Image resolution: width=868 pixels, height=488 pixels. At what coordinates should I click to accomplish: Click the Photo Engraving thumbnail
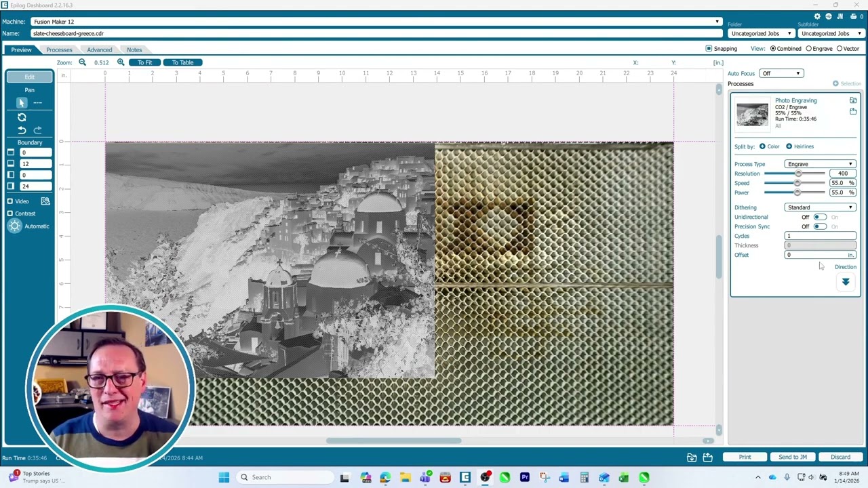(x=753, y=114)
